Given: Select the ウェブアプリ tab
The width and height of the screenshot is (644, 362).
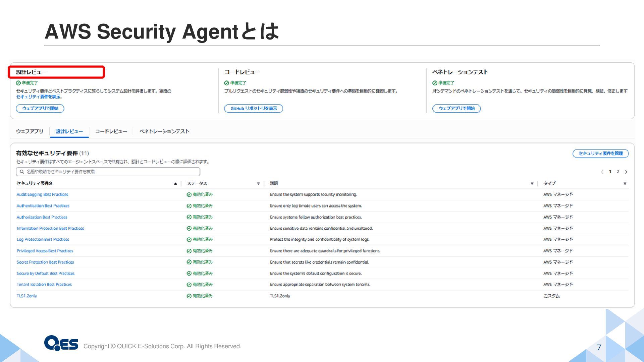Looking at the screenshot, I should coord(30,131).
